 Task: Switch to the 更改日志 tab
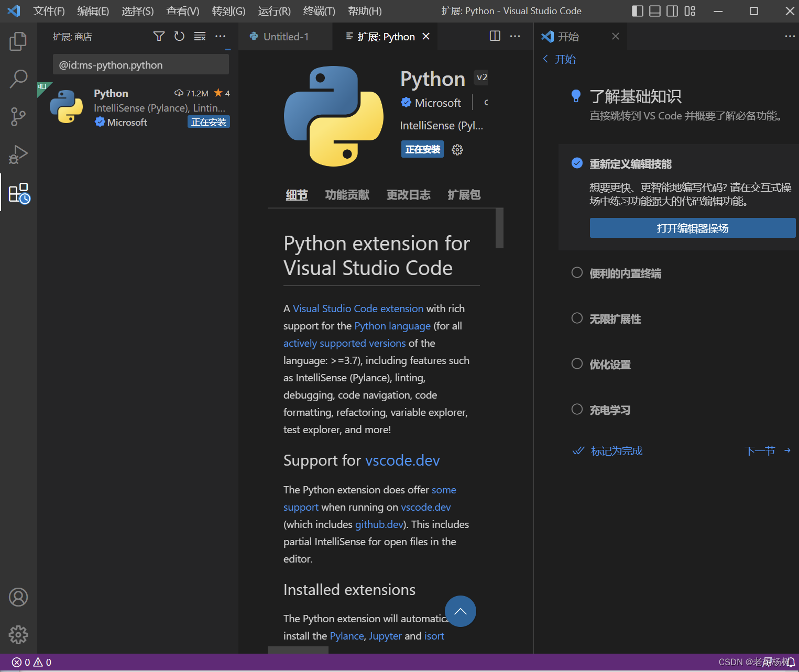point(408,195)
